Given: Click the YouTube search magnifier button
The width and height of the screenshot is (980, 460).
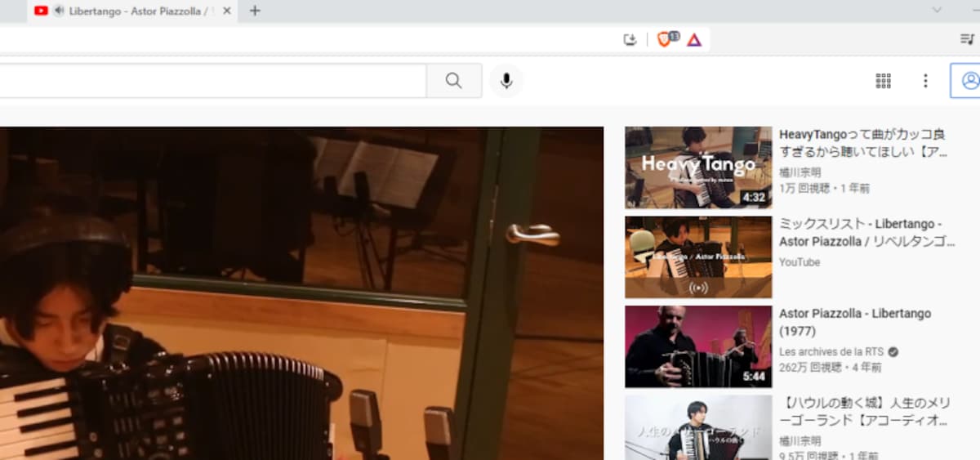Looking at the screenshot, I should click(x=453, y=81).
